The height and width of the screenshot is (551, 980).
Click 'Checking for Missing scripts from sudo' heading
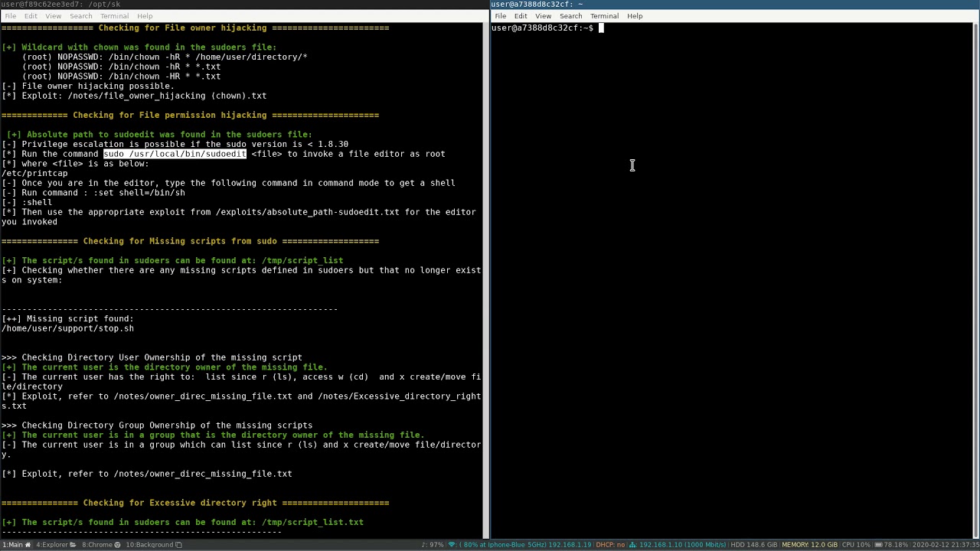[x=190, y=242]
